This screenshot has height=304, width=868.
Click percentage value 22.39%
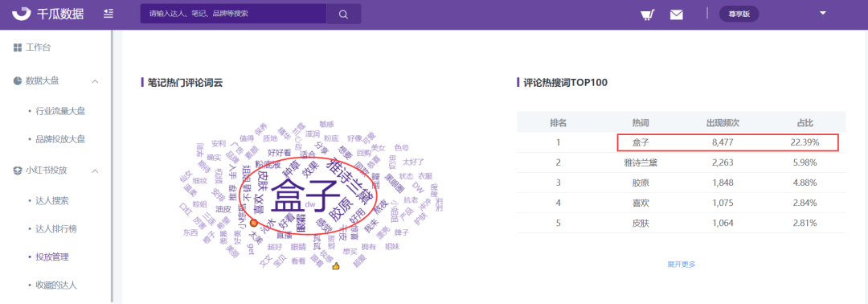[x=805, y=142]
